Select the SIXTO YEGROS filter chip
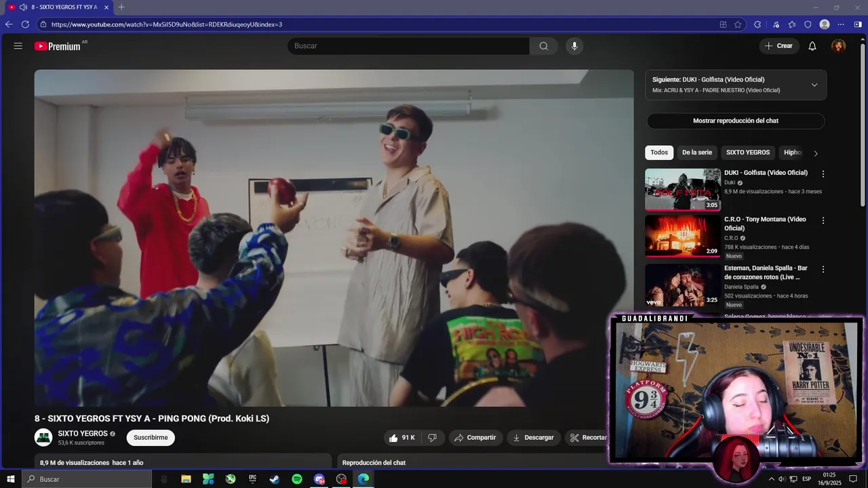Viewport: 868px width, 488px height. coord(748,152)
